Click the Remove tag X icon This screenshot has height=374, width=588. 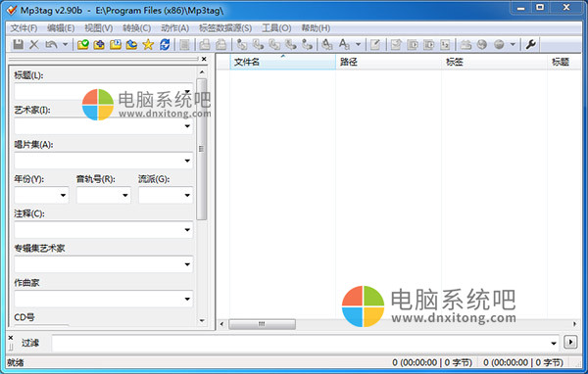click(34, 45)
